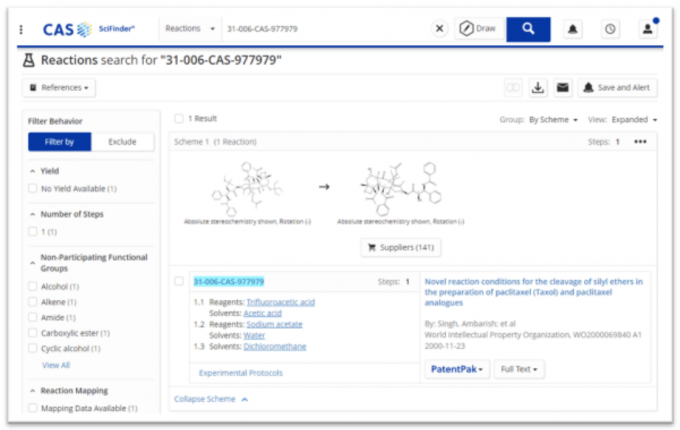Screen dimensions: 680x430
Task: Expand the Group By Scheme dropdown
Action: pos(552,120)
